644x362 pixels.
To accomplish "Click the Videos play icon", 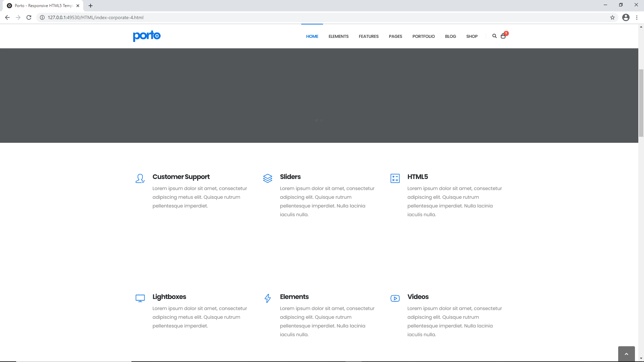I will click(395, 298).
